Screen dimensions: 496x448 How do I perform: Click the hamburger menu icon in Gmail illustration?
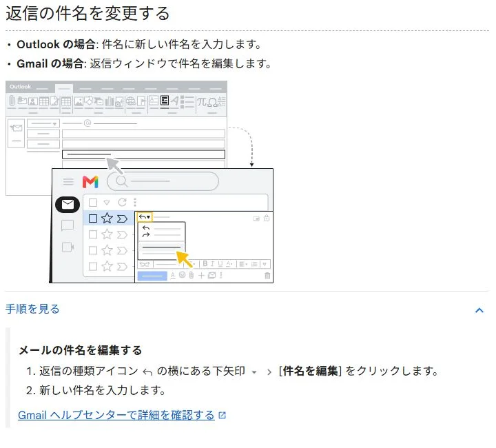coord(68,181)
